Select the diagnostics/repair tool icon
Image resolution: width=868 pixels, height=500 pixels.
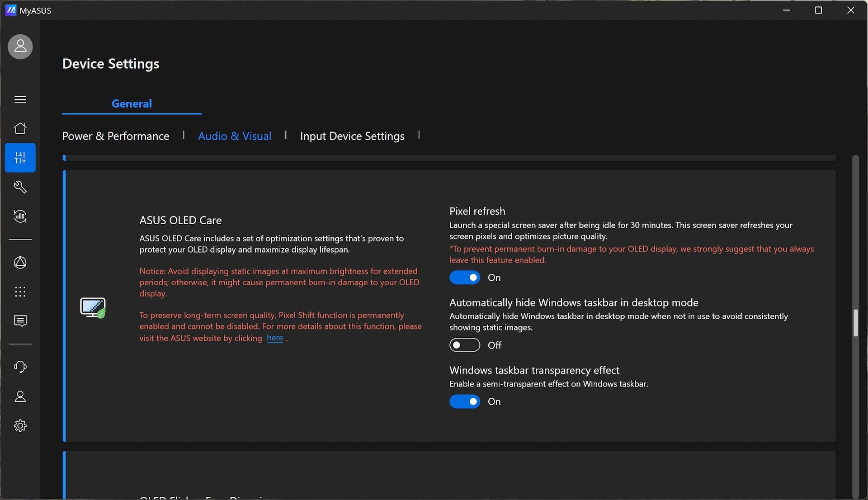pyautogui.click(x=20, y=187)
